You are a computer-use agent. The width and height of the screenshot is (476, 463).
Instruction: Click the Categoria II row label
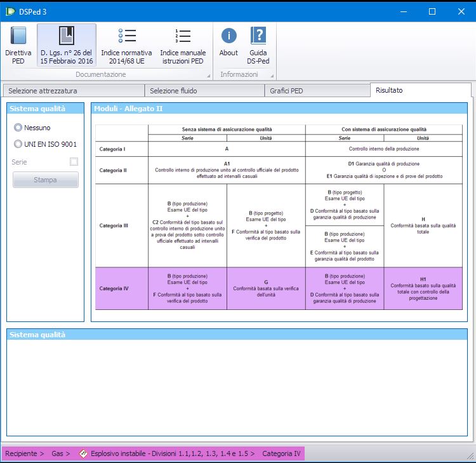pyautogui.click(x=113, y=170)
